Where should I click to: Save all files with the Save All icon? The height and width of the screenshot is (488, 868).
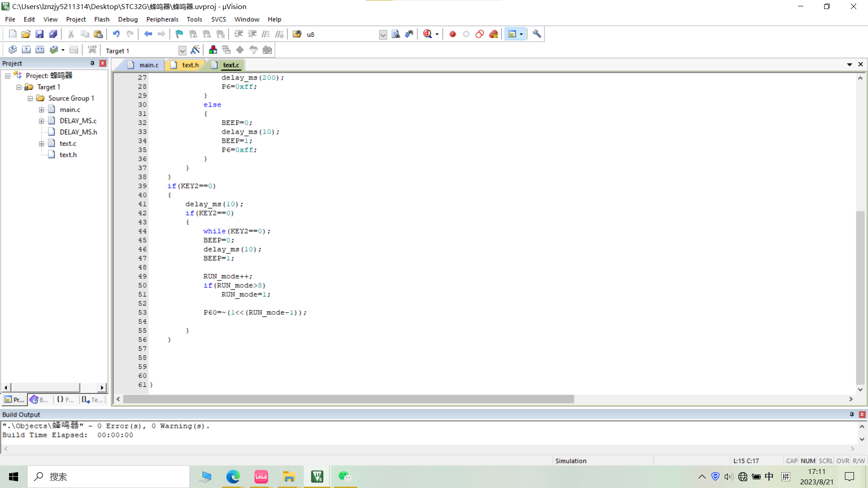tap(53, 34)
